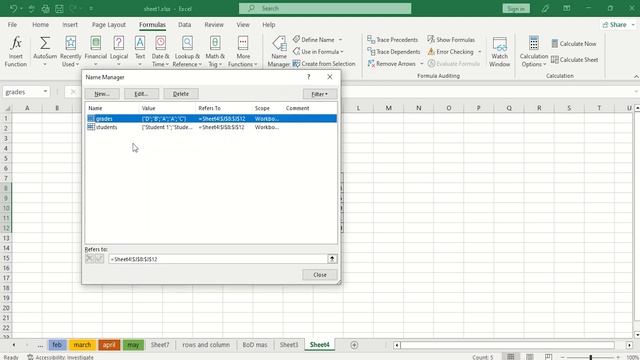Open the Help ribbon tab

tap(269, 24)
